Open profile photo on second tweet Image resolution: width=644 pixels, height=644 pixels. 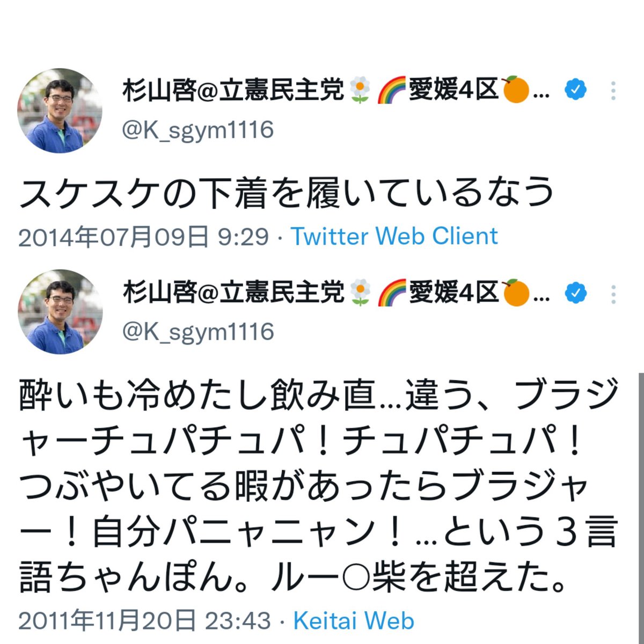click(60, 312)
